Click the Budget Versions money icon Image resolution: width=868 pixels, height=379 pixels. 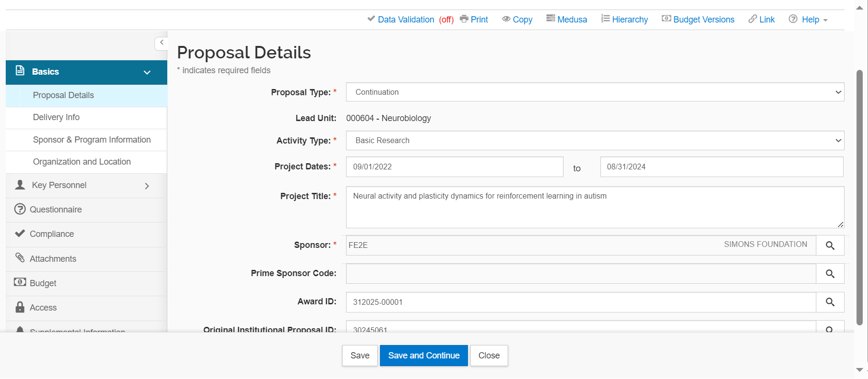tap(666, 18)
